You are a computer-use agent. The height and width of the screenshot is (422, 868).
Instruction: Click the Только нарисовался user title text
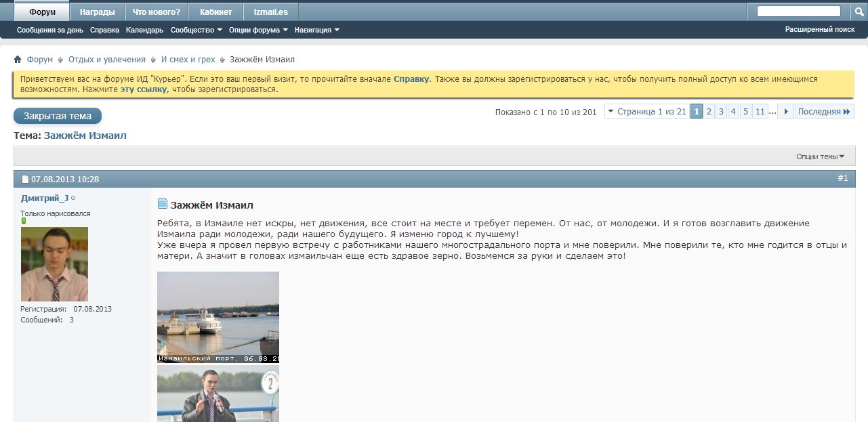pos(56,213)
